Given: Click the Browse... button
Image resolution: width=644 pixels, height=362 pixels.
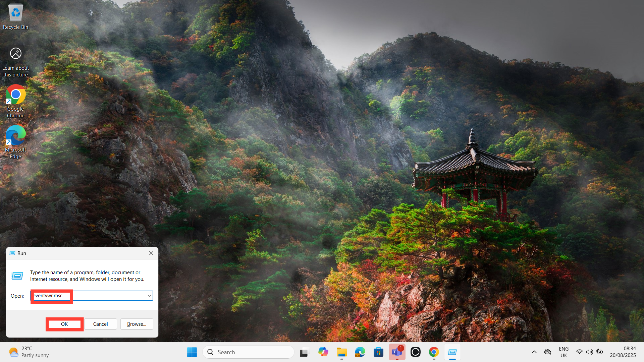Looking at the screenshot, I should click(x=137, y=324).
